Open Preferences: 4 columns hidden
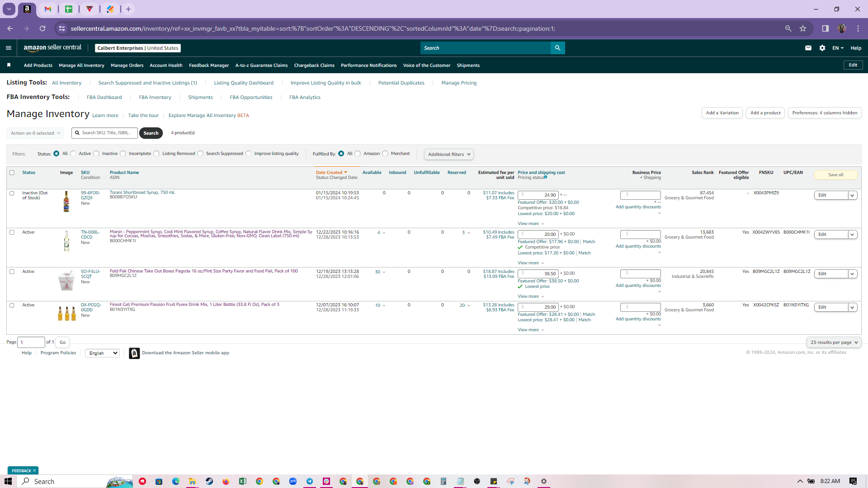The image size is (868, 488). tap(825, 113)
